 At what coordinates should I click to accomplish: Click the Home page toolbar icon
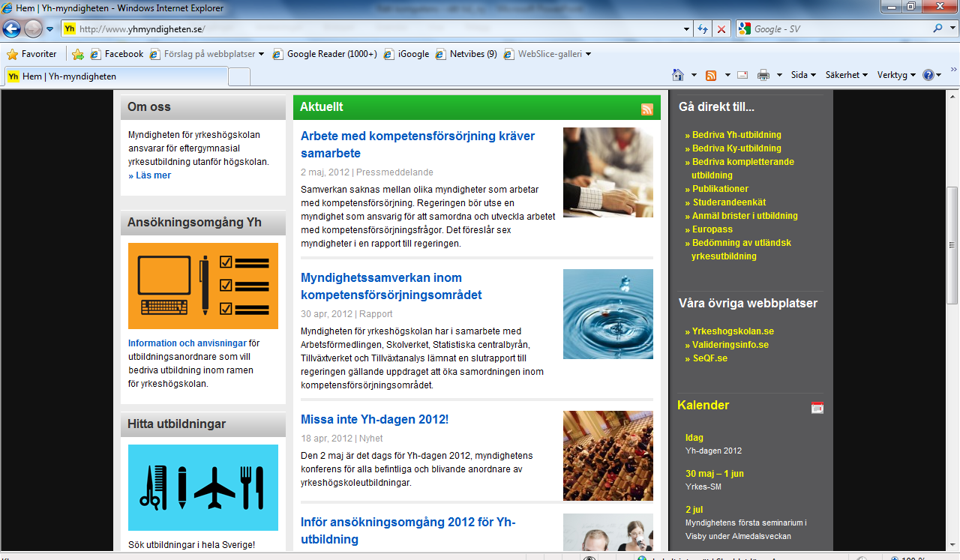pos(678,75)
